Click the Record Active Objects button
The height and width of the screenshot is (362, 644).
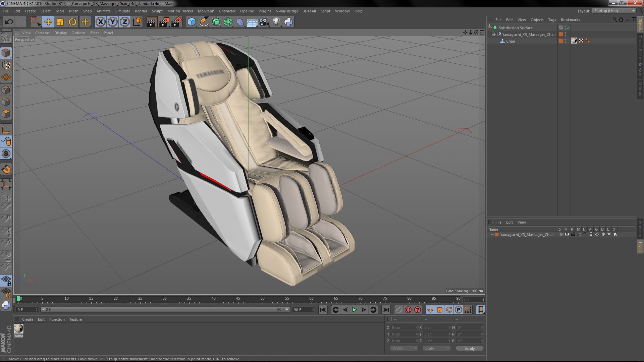398,310
